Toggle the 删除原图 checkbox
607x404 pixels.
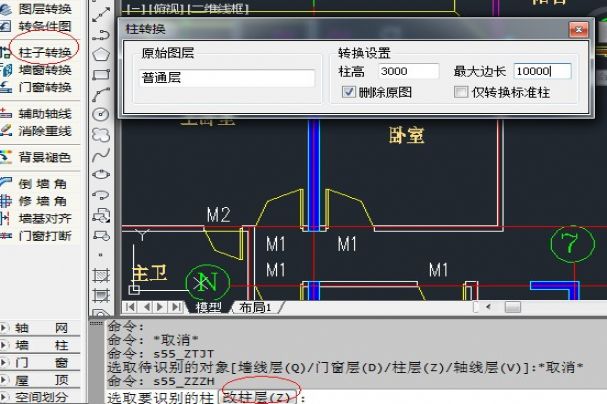349,92
